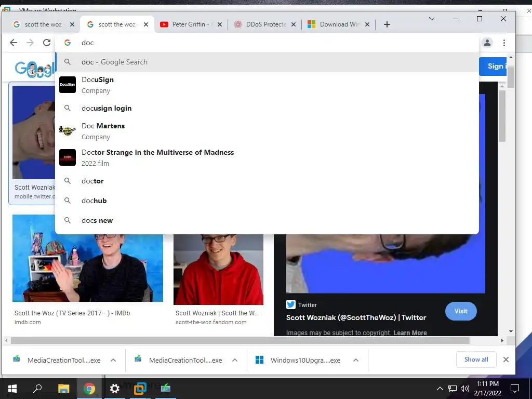Expand options for Windows10Upgrade download
Screen dimensions: 532x399
pyautogui.click(x=355, y=361)
